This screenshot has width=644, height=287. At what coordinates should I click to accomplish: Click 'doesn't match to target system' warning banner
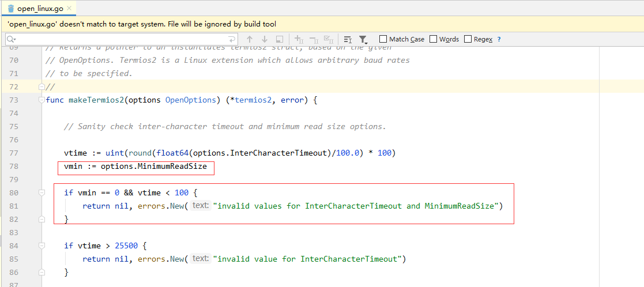[x=322, y=25]
